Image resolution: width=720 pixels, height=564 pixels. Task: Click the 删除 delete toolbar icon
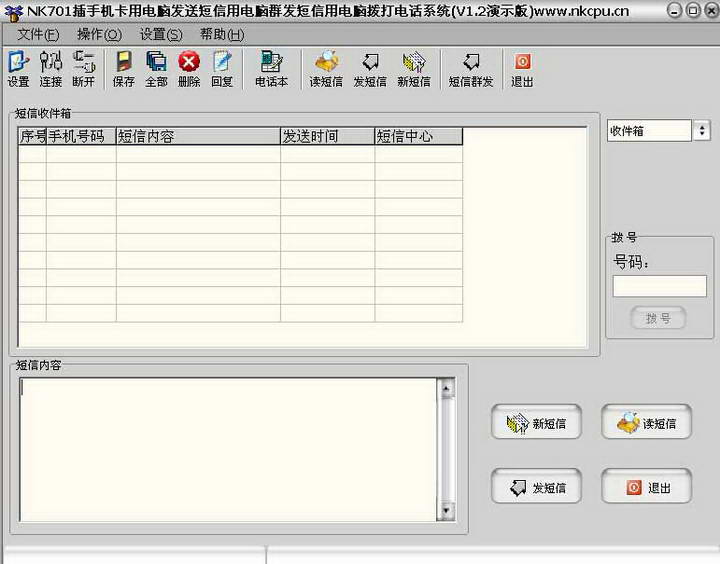[x=189, y=69]
